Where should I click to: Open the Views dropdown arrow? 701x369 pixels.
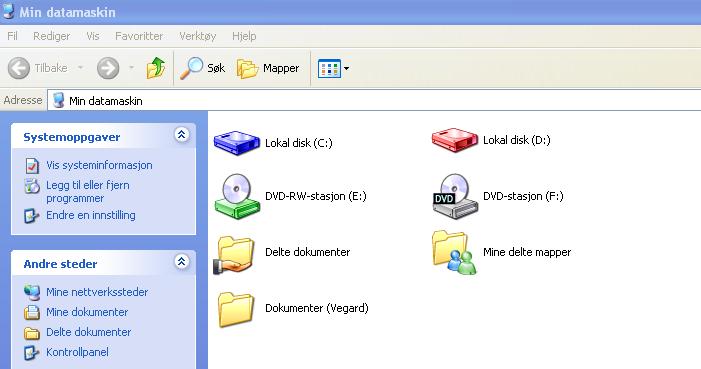346,68
